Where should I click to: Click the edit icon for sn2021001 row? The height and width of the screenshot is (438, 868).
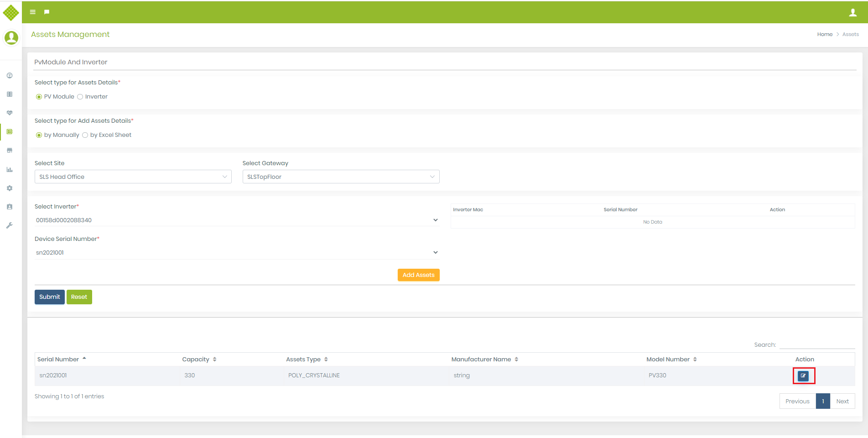coord(803,376)
